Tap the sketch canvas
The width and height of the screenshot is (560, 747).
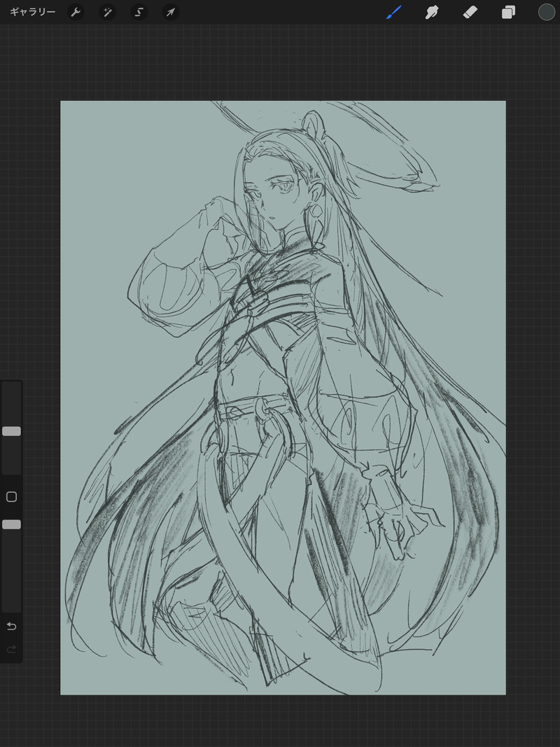point(283,398)
